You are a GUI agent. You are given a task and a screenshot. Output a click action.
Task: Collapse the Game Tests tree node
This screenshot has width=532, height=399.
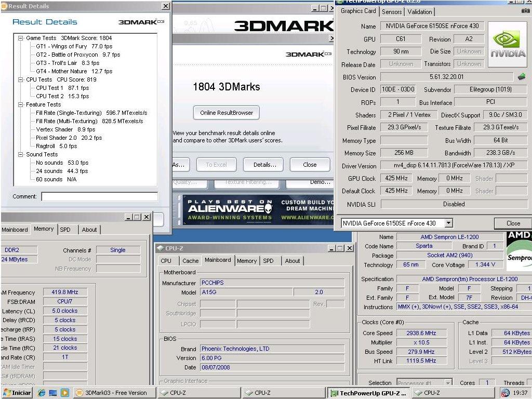(20, 38)
